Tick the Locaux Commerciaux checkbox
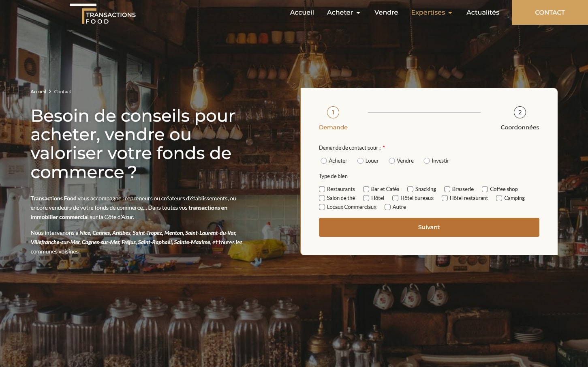588x367 pixels. 322,207
